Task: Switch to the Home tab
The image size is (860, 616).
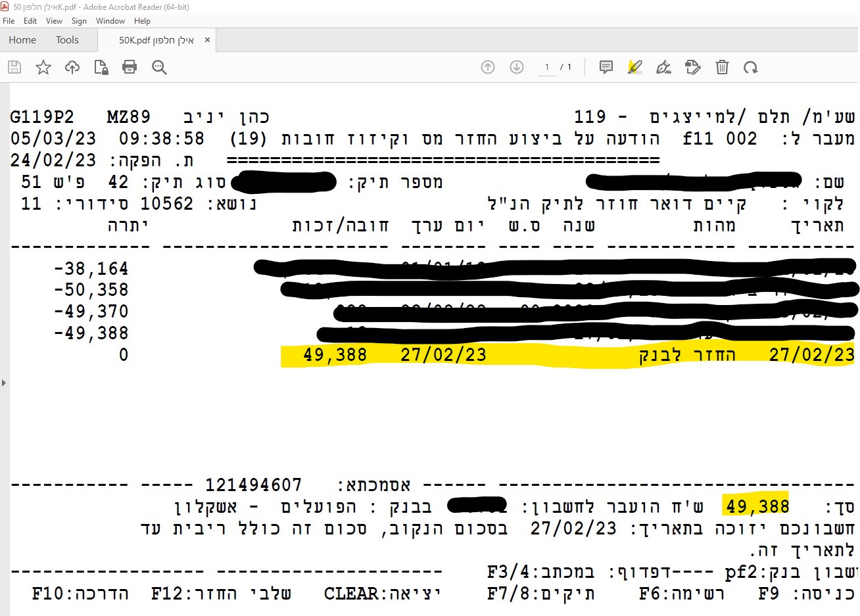Action: point(22,39)
